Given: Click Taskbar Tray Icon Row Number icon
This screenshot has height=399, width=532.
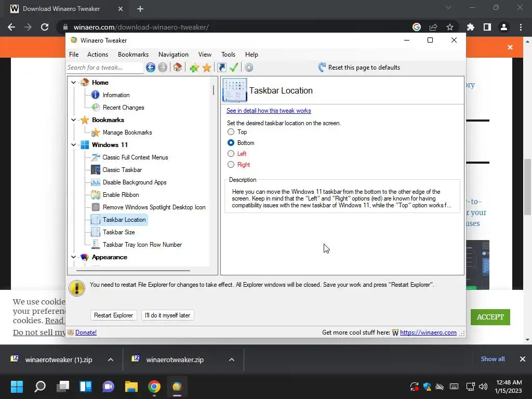Looking at the screenshot, I should pyautogui.click(x=96, y=244).
